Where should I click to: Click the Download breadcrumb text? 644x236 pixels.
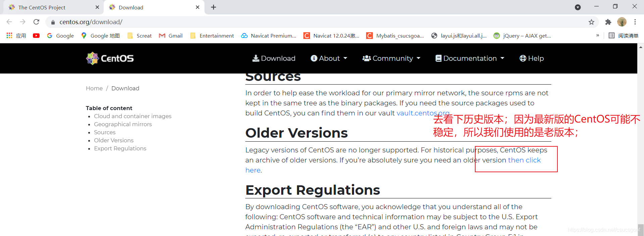point(125,88)
